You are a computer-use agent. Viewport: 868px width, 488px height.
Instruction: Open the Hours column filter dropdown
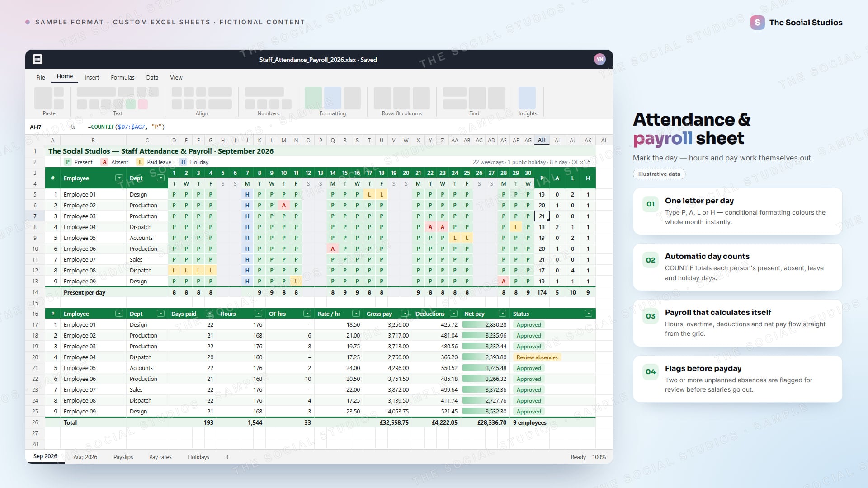[258, 314]
